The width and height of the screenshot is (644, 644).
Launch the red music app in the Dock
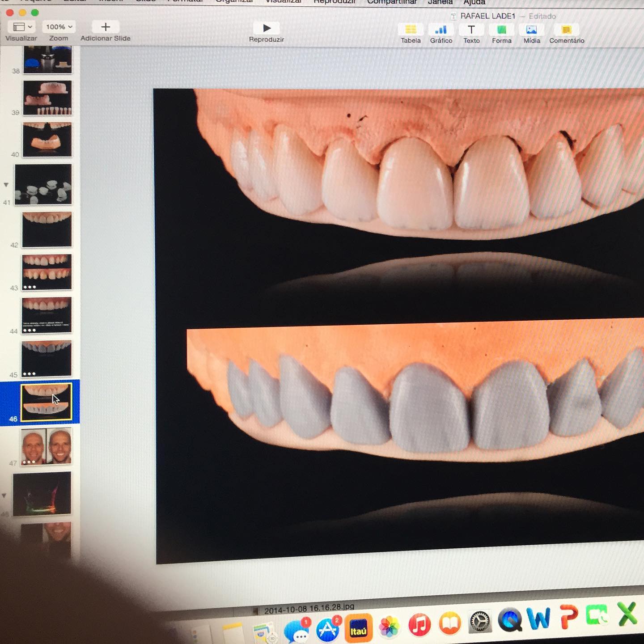pyautogui.click(x=419, y=625)
